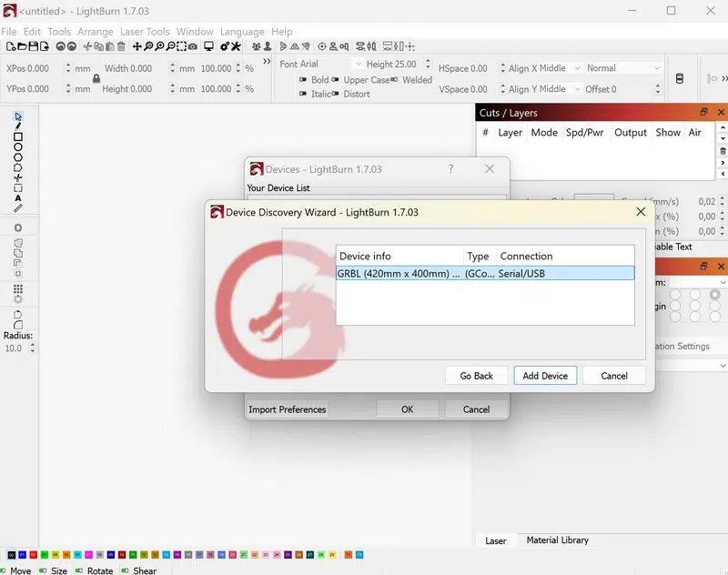Click the Radius 10.0 stepper arrows
The image size is (728, 575).
point(32,348)
